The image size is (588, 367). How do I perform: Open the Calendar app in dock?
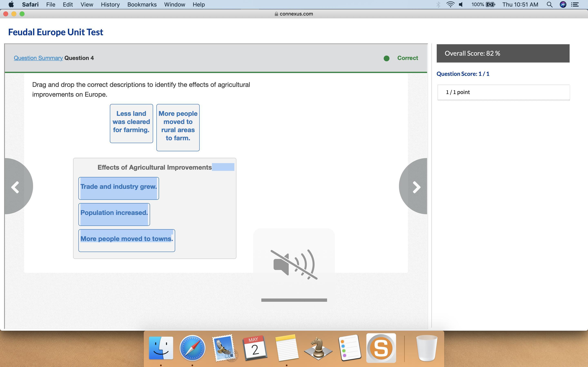pos(255,348)
